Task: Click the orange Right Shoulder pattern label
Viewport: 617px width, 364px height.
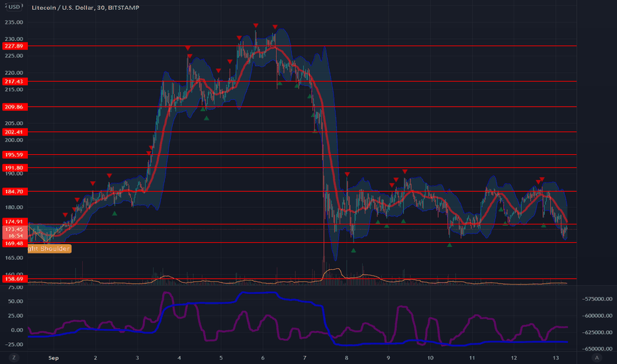Action: [50, 249]
